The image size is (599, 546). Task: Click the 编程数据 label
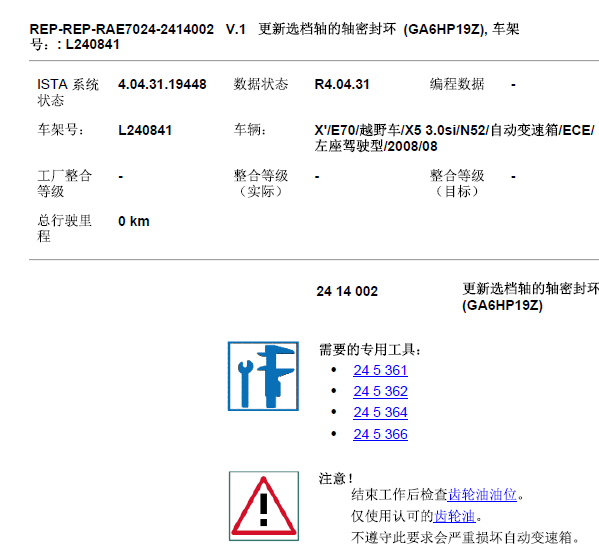[x=457, y=84]
